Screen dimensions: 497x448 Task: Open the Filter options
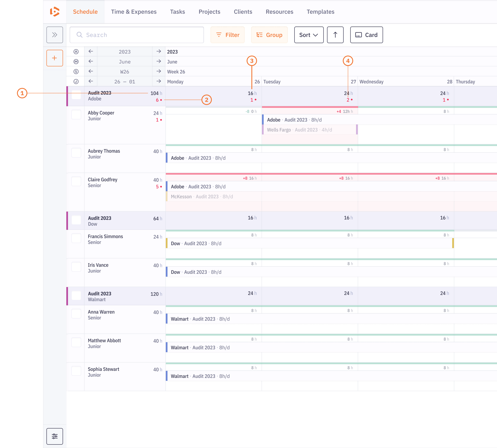228,35
